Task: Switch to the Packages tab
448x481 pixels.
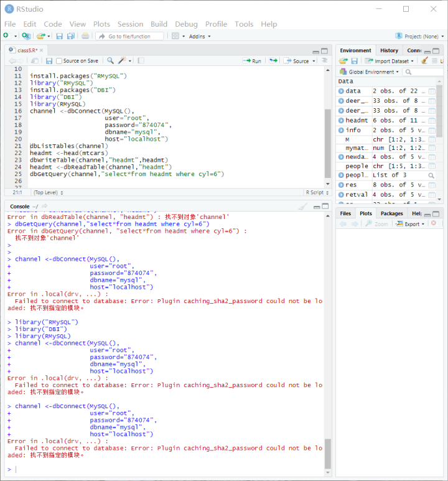Action: 391,213
